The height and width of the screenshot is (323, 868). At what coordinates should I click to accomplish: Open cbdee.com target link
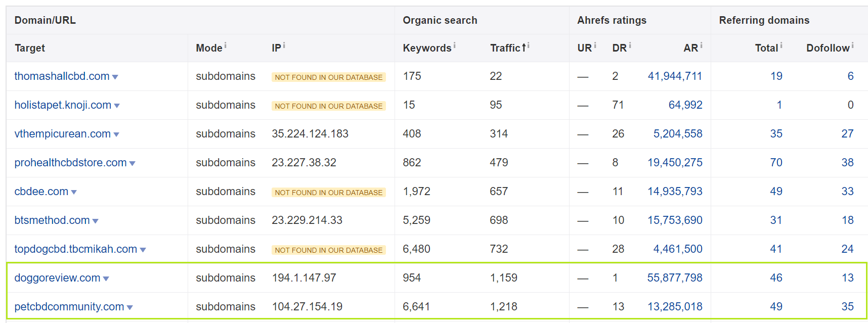point(41,192)
